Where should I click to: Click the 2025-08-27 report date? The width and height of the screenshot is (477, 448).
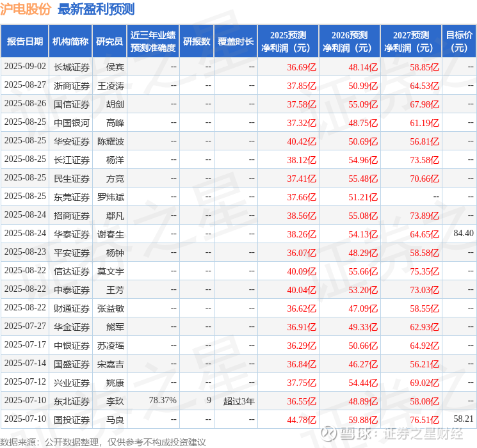point(25,84)
